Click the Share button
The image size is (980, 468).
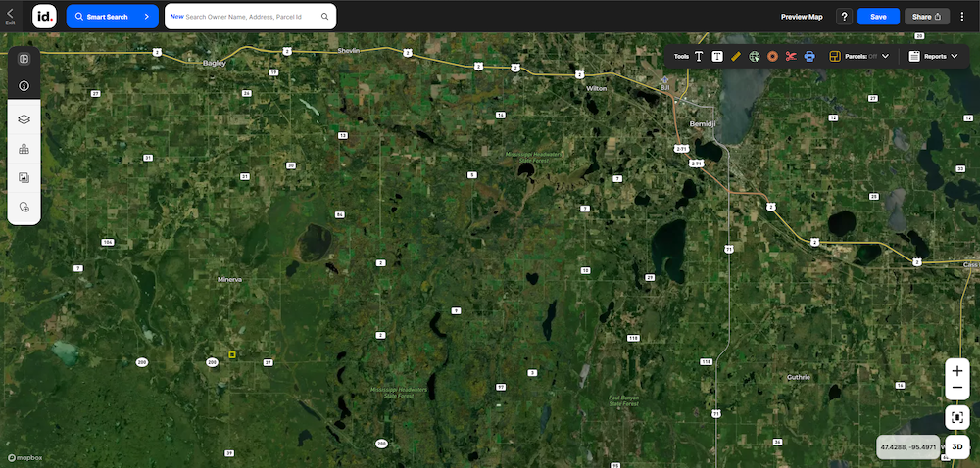[927, 17]
